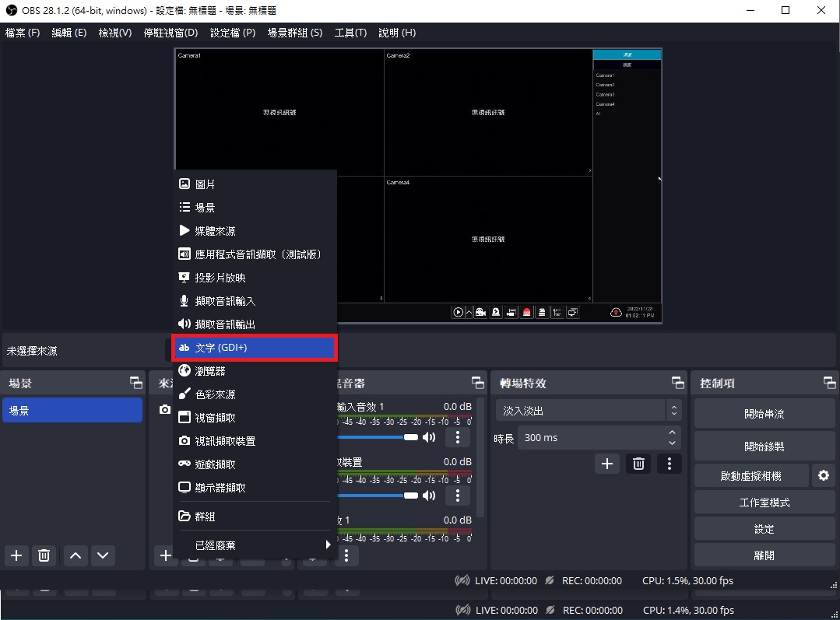This screenshot has height=620, width=840.
Task: Increase 時長 with the up arrow
Action: (672, 432)
